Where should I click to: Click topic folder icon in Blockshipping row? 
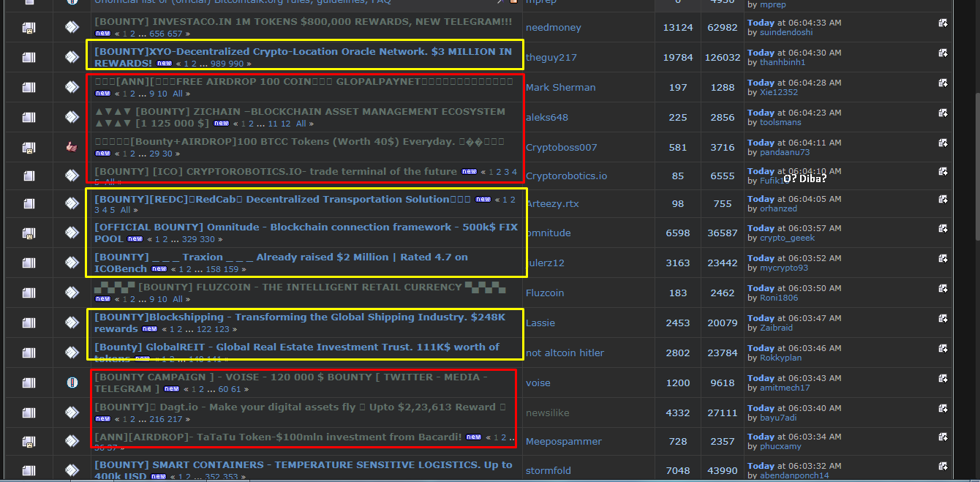click(29, 323)
